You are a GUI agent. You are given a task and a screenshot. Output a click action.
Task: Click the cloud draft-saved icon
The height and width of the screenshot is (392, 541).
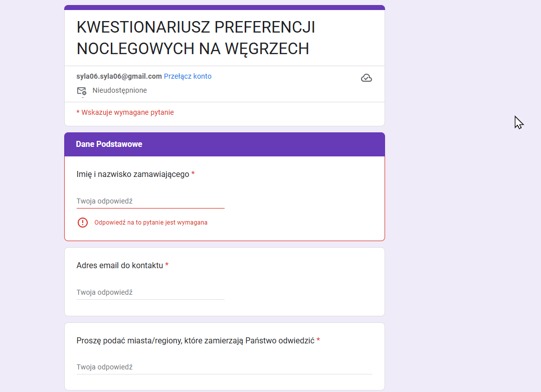366,78
